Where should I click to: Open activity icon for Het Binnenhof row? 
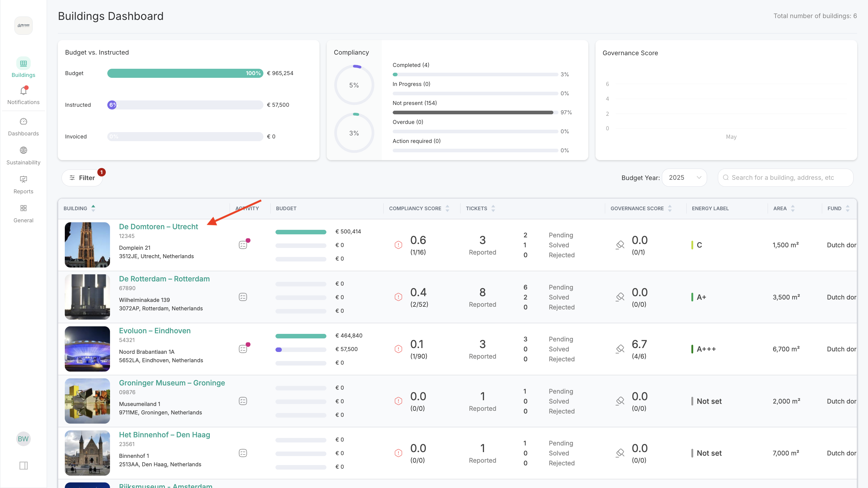(x=243, y=453)
